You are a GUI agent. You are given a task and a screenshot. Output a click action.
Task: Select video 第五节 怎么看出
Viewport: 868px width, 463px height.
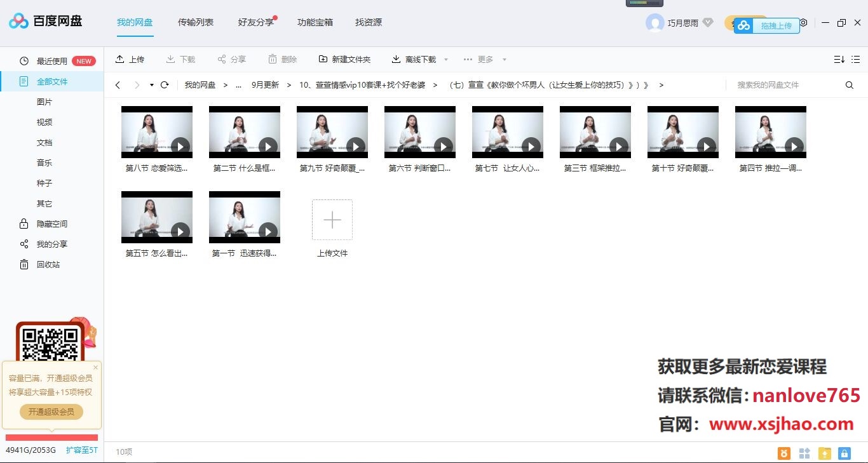coord(157,217)
